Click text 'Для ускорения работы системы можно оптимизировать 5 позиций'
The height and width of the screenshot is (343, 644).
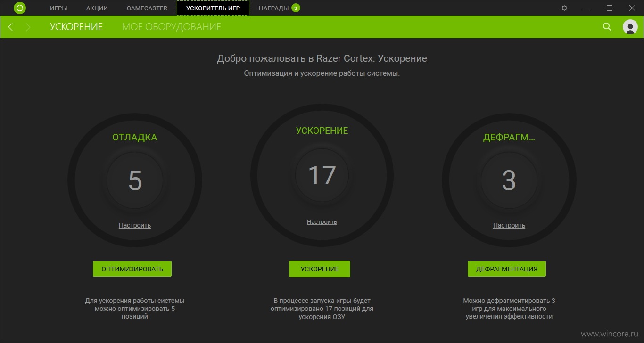[135, 309]
